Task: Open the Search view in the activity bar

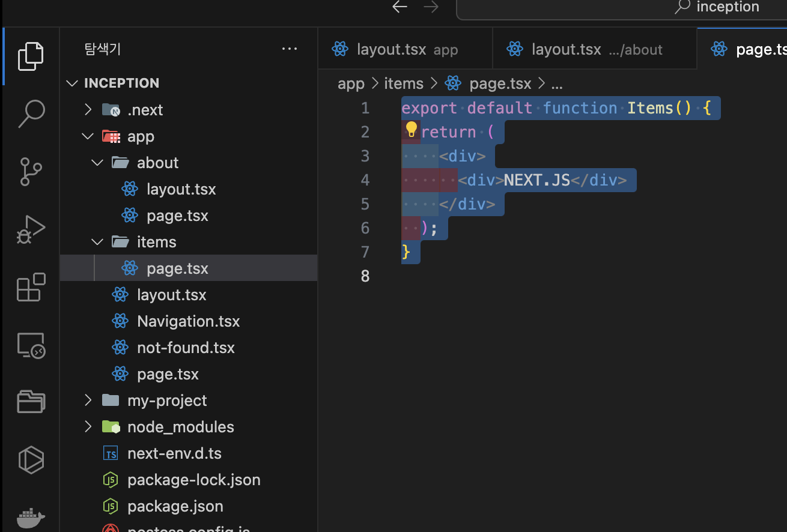Action: [x=30, y=113]
